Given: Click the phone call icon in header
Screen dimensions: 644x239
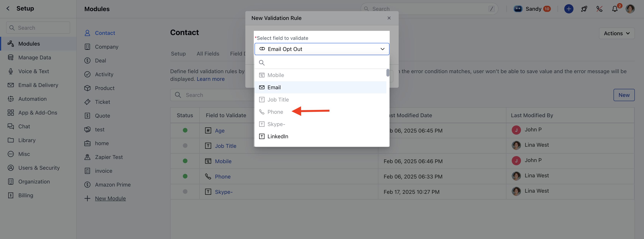Looking at the screenshot, I should [x=599, y=9].
